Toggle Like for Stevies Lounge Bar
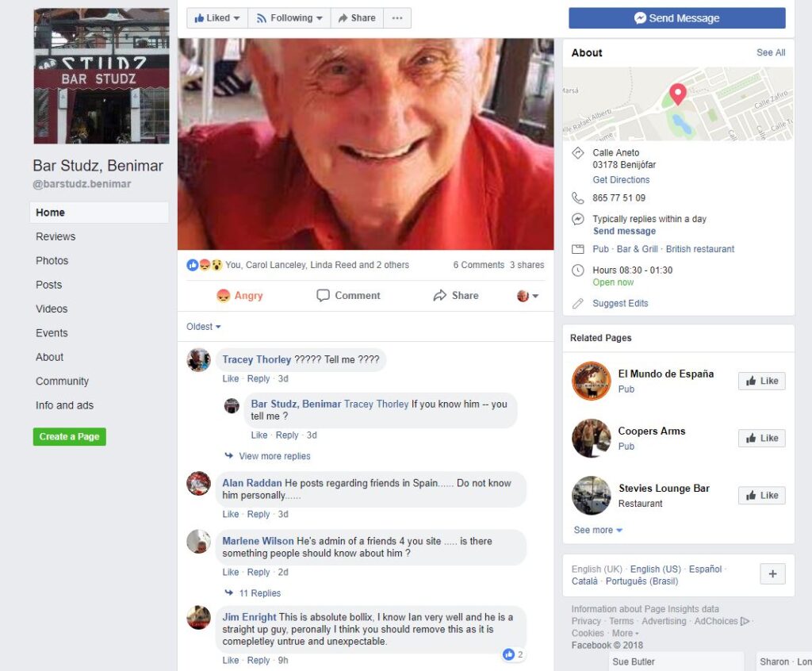The width and height of the screenshot is (812, 671). point(762,496)
